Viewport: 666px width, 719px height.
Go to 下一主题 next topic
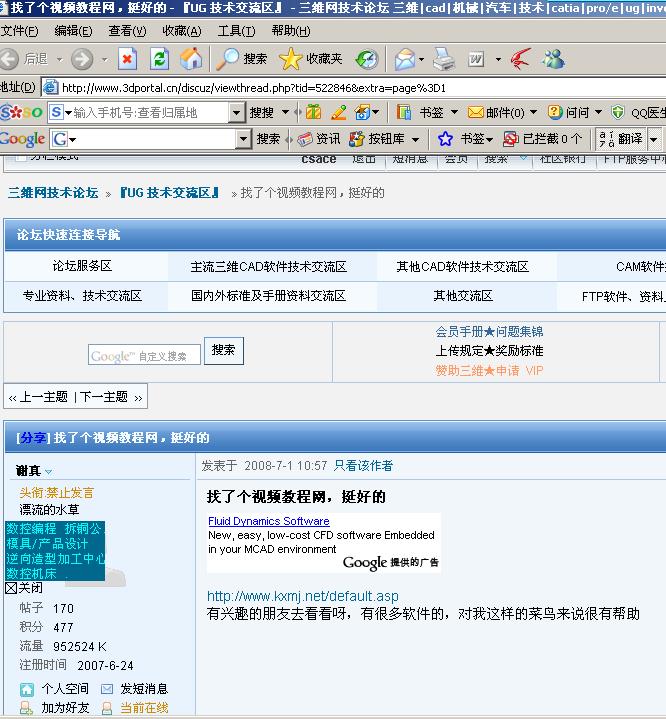(x=104, y=397)
